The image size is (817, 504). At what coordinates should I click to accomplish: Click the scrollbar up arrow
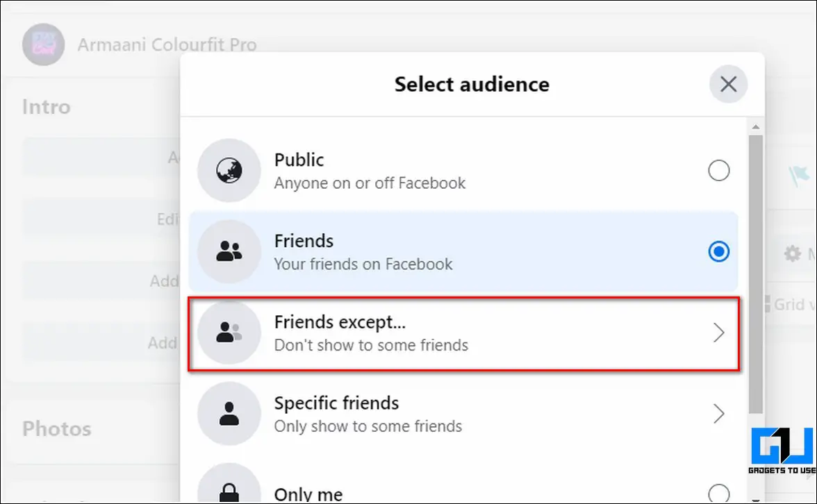[756, 126]
